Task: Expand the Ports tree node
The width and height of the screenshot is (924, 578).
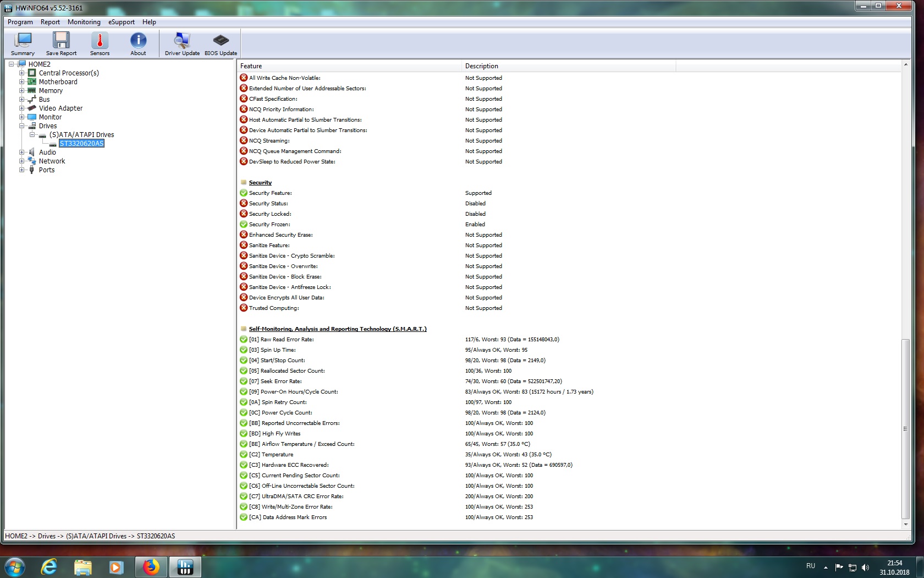Action: point(21,170)
